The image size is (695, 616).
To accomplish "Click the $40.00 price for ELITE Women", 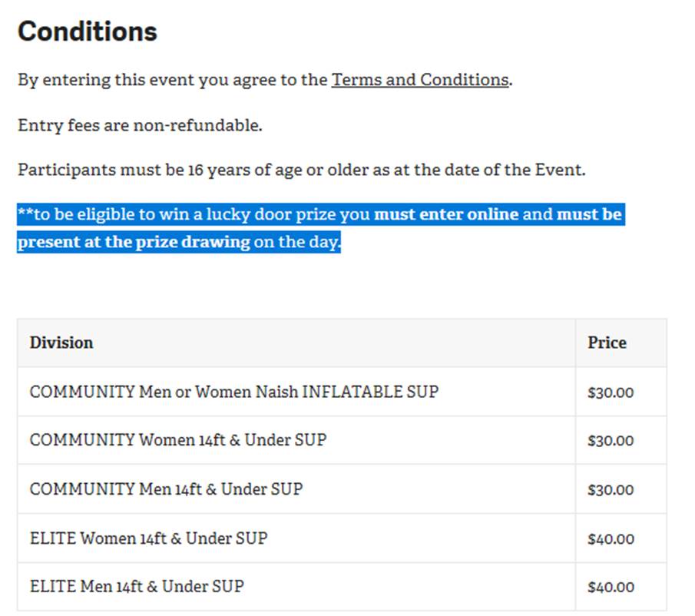I will click(x=611, y=539).
